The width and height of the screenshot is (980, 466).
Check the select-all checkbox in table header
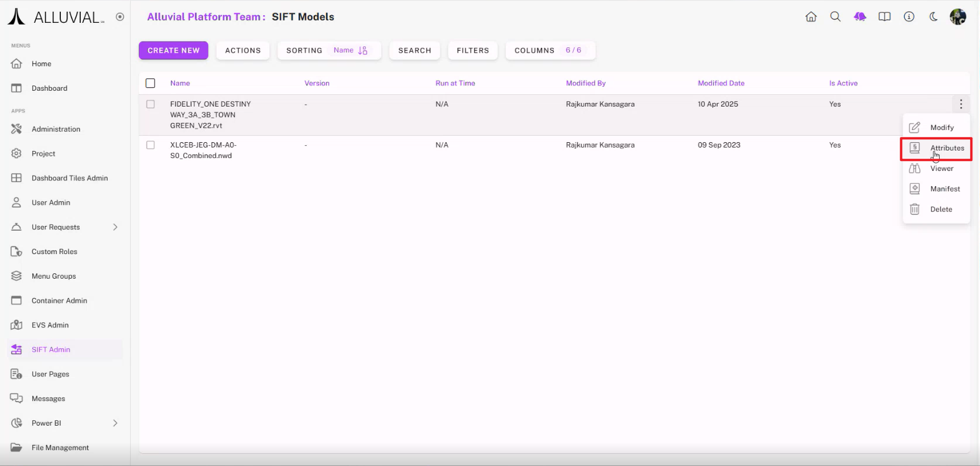[x=150, y=83]
